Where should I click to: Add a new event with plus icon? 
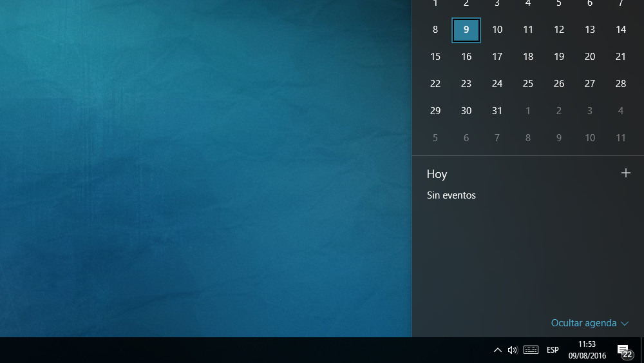click(x=625, y=173)
